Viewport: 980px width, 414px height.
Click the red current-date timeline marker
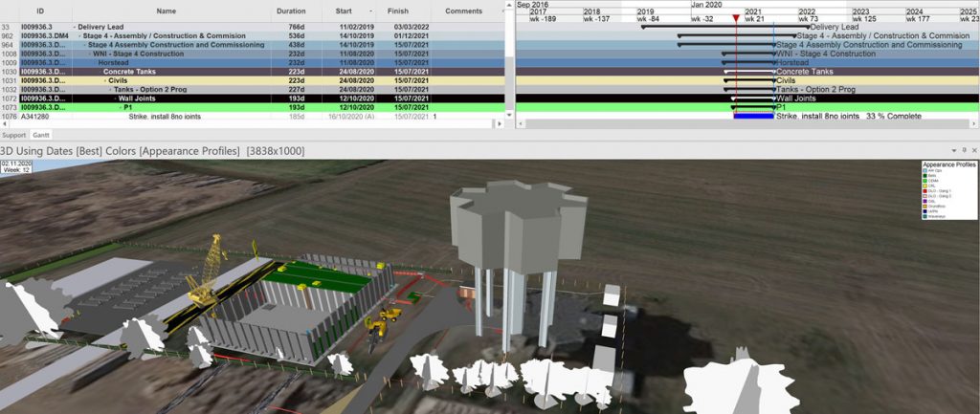pyautogui.click(x=735, y=18)
